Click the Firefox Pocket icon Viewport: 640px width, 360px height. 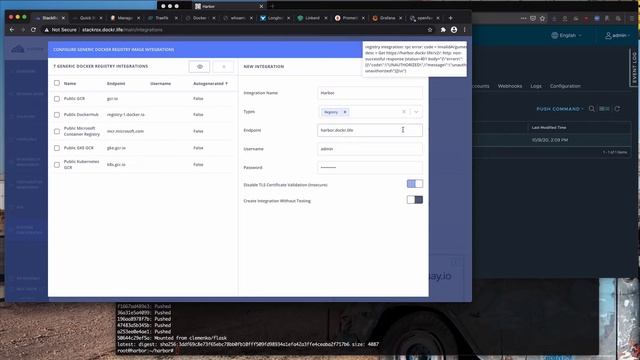(533, 18)
